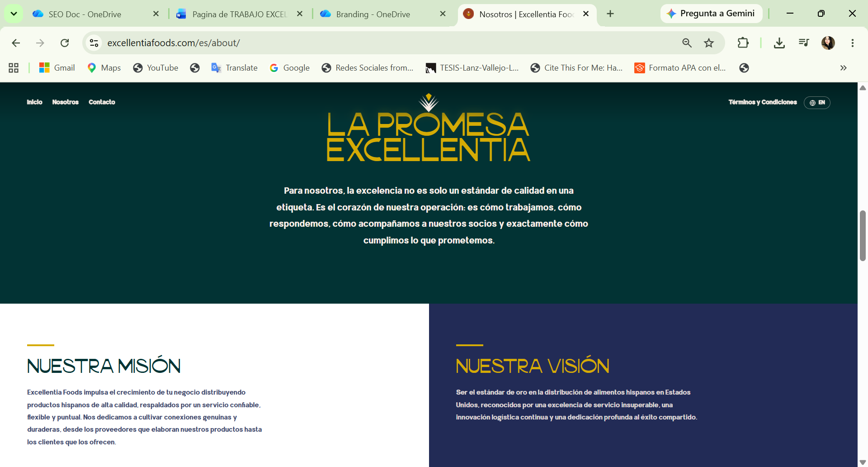Click the vertical scrollbar thumb
This screenshot has height=467, width=868.
point(863,235)
